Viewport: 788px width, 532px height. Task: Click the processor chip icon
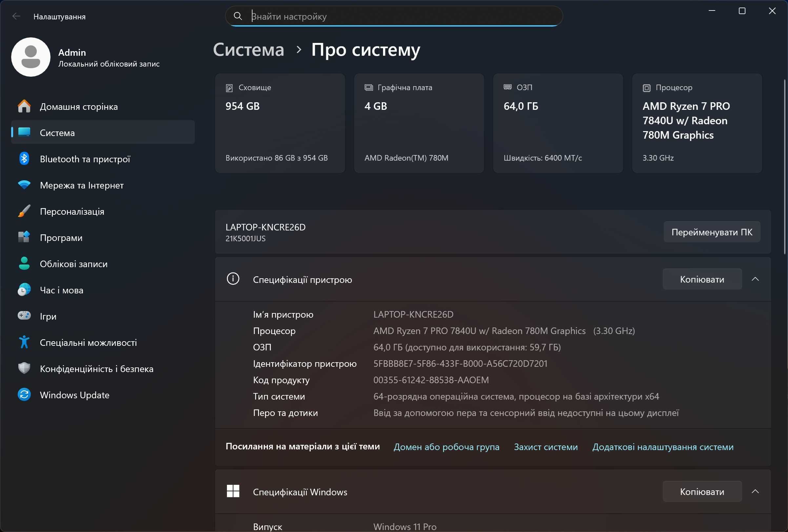tap(647, 88)
